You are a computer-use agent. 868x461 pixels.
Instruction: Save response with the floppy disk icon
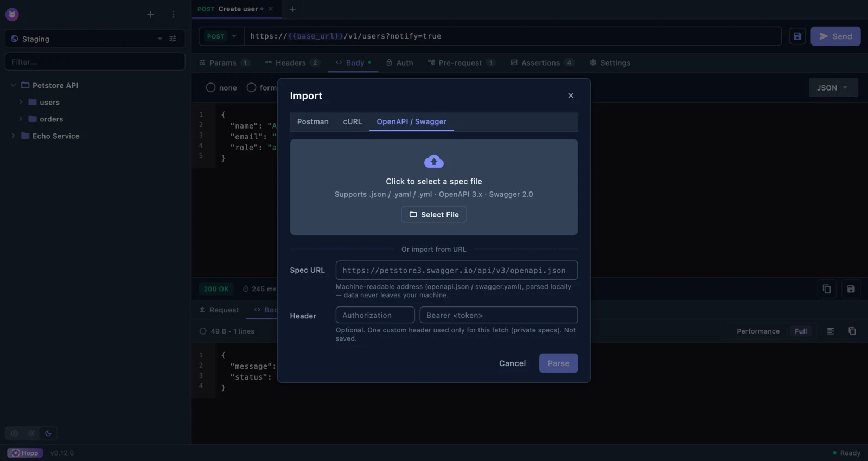click(851, 289)
